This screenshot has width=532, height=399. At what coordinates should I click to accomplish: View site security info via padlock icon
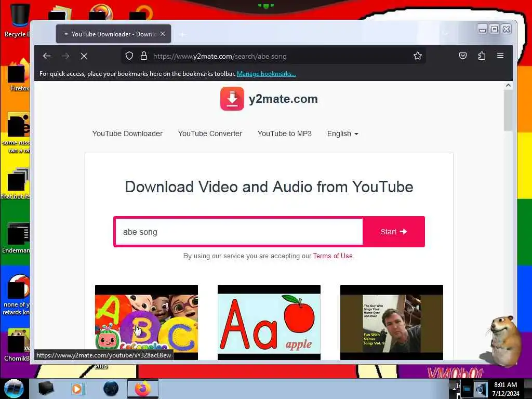144,56
